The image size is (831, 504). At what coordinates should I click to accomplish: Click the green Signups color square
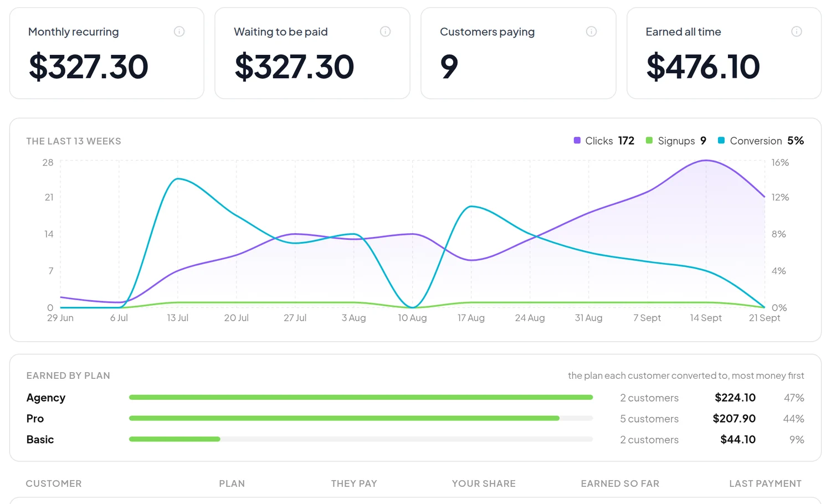[x=649, y=141]
